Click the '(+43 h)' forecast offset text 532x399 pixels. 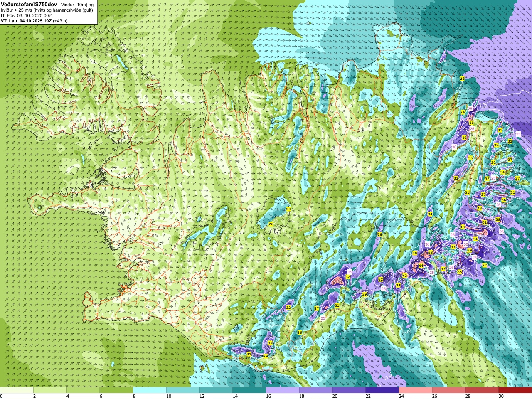pyautogui.click(x=60, y=20)
